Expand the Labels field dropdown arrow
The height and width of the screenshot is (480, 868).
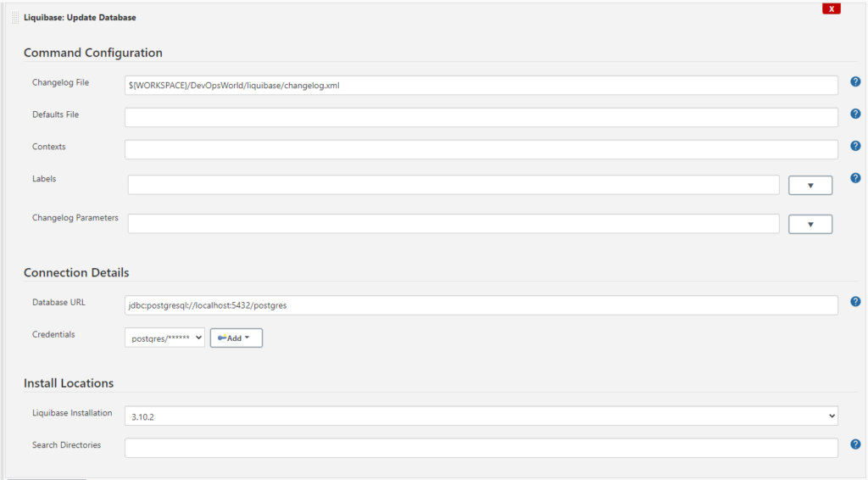coord(810,186)
